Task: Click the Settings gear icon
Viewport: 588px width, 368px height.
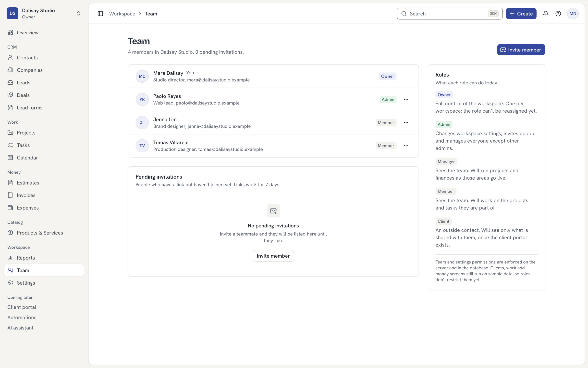Action: (x=10, y=283)
